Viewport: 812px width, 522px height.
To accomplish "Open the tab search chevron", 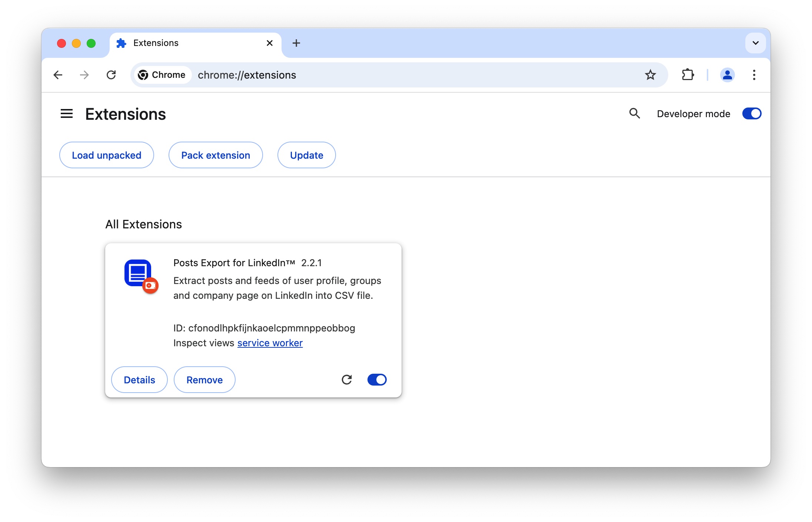I will [755, 43].
